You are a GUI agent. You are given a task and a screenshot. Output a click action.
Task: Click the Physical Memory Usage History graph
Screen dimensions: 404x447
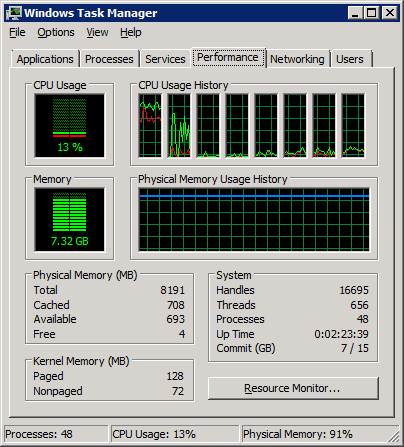(x=254, y=220)
